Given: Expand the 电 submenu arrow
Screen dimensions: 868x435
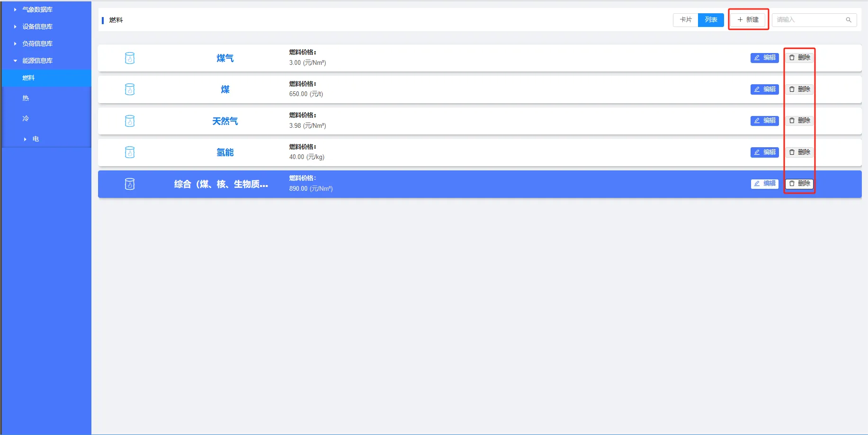Looking at the screenshot, I should point(25,139).
